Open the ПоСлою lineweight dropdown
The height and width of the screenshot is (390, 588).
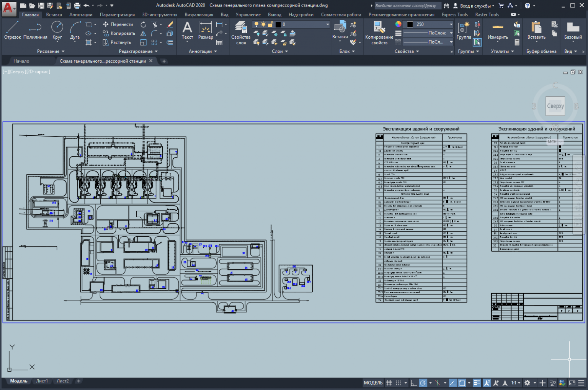[x=451, y=33]
